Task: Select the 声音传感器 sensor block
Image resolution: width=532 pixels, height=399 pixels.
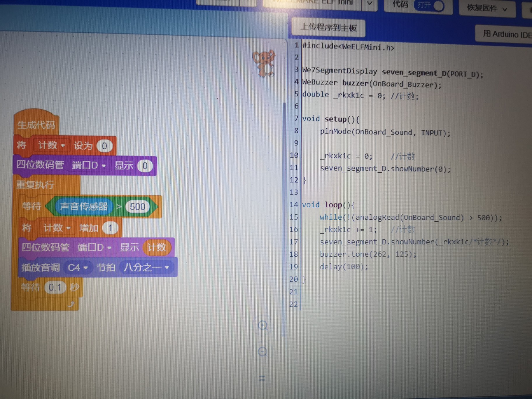Action: click(84, 206)
